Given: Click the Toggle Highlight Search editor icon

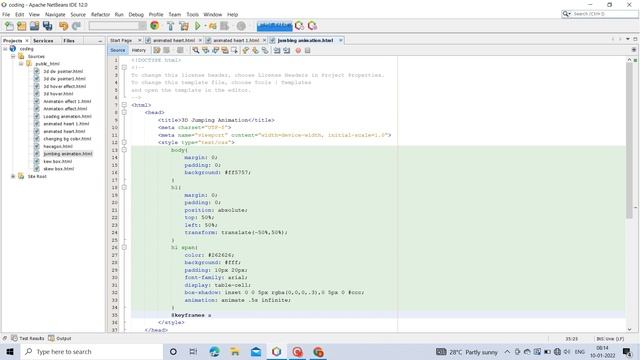Looking at the screenshot, I should click(x=225, y=50).
